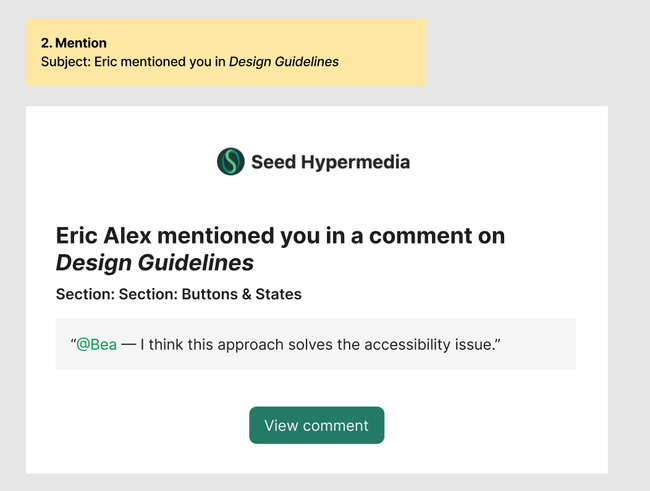Click empty area of yellow annotation box
This screenshot has width=650, height=491.
(380, 40)
